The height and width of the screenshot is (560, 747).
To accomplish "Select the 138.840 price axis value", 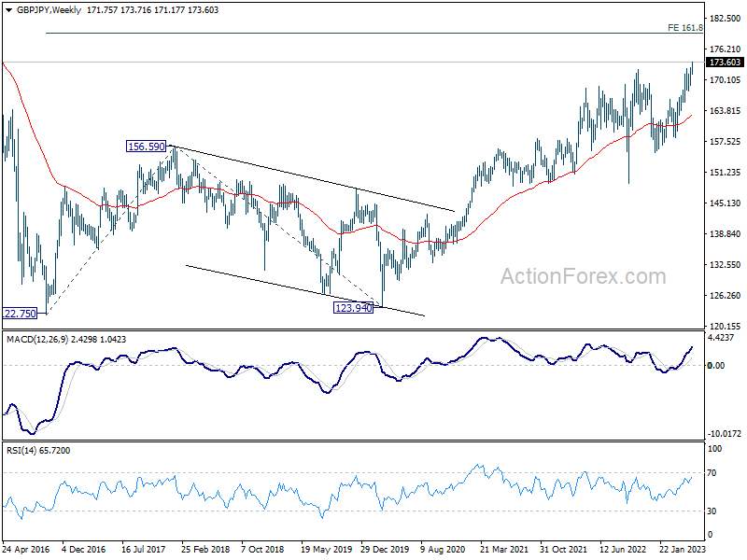I will [x=725, y=233].
